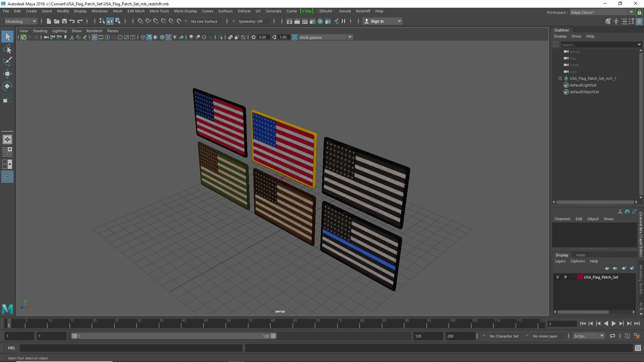Screen dimensions: 644x362
Task: Click the Save Scene disk icon
Action: tap(64, 21)
